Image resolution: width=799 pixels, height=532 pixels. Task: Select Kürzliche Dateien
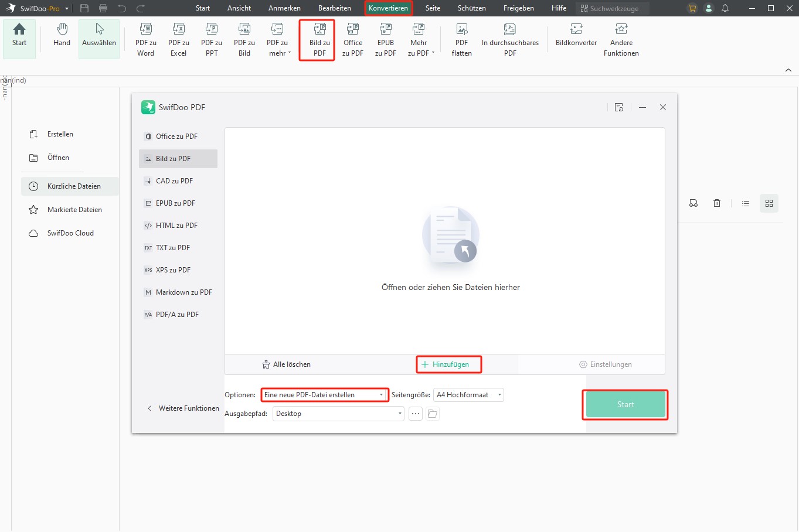(x=70, y=186)
